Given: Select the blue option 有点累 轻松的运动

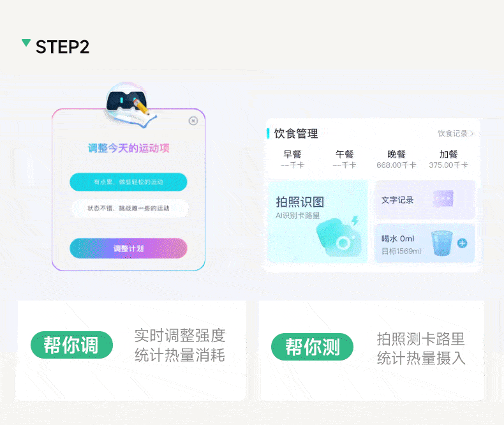Looking at the screenshot, I should [x=128, y=182].
